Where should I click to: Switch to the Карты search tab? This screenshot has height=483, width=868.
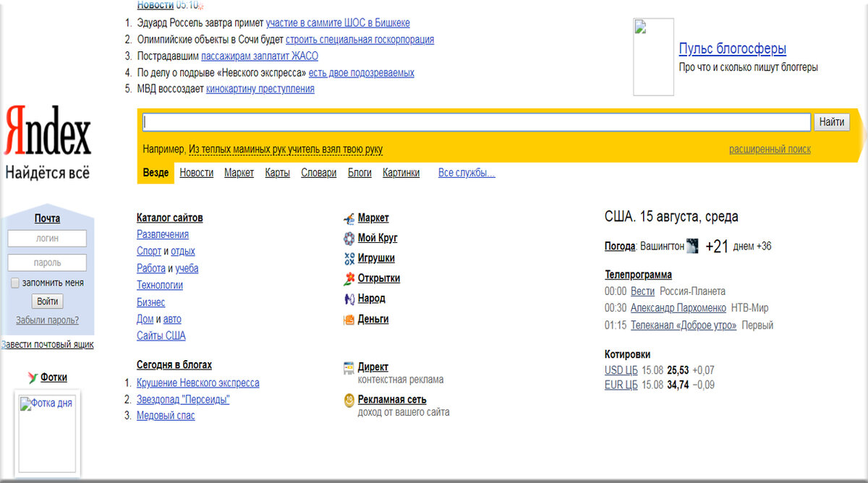278,173
